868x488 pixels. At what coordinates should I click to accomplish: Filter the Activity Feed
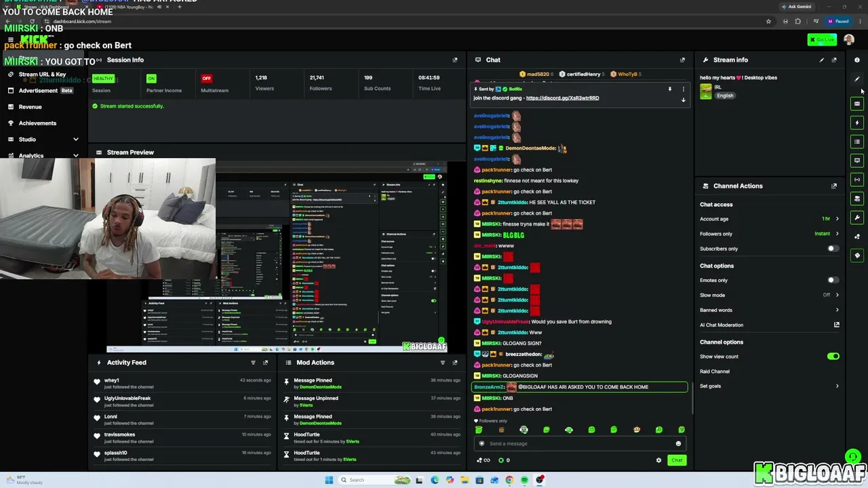[x=253, y=363]
